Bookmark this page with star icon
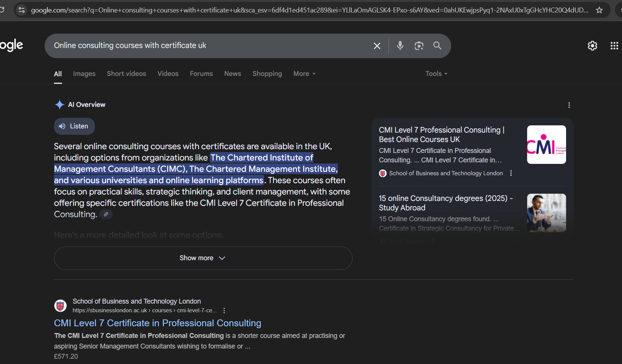This screenshot has width=622, height=364. click(x=599, y=10)
